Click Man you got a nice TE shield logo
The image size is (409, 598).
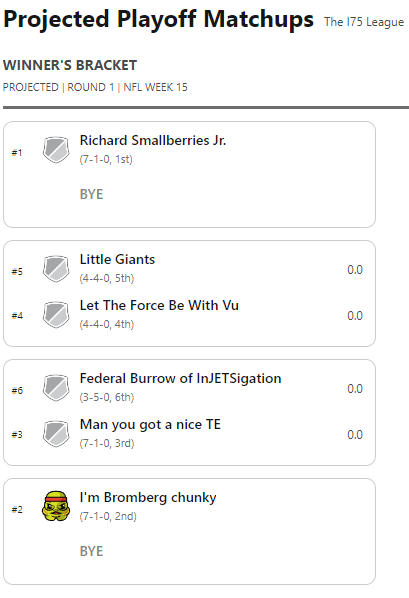tap(56, 434)
